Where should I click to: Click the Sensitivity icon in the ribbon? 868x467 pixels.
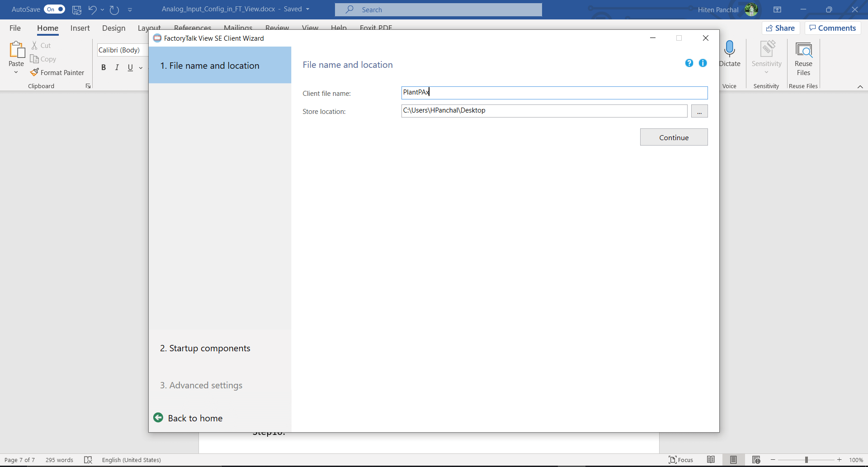[767, 49]
